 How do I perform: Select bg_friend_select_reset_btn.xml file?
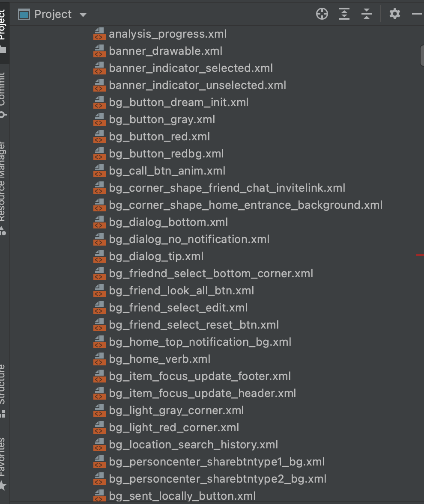pyautogui.click(x=194, y=325)
